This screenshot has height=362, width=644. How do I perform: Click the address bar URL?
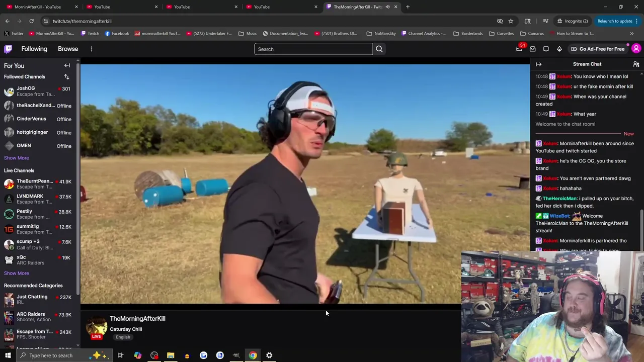82,21
